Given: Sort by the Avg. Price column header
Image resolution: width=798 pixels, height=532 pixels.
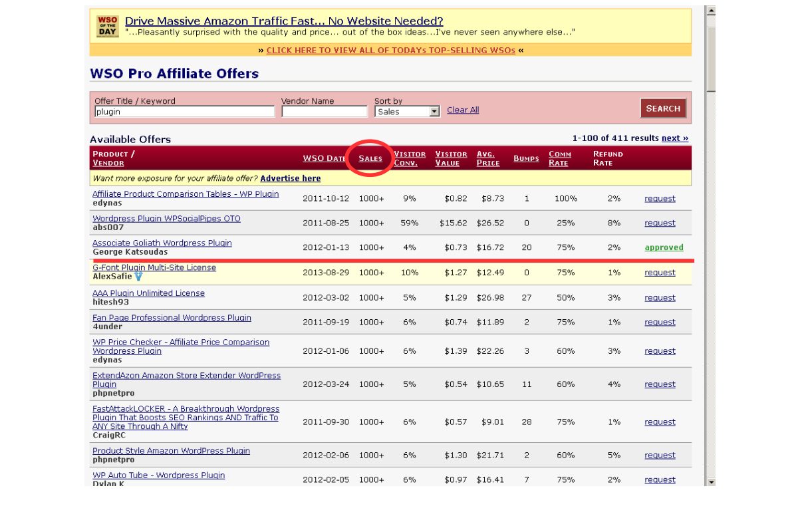Looking at the screenshot, I should point(487,158).
